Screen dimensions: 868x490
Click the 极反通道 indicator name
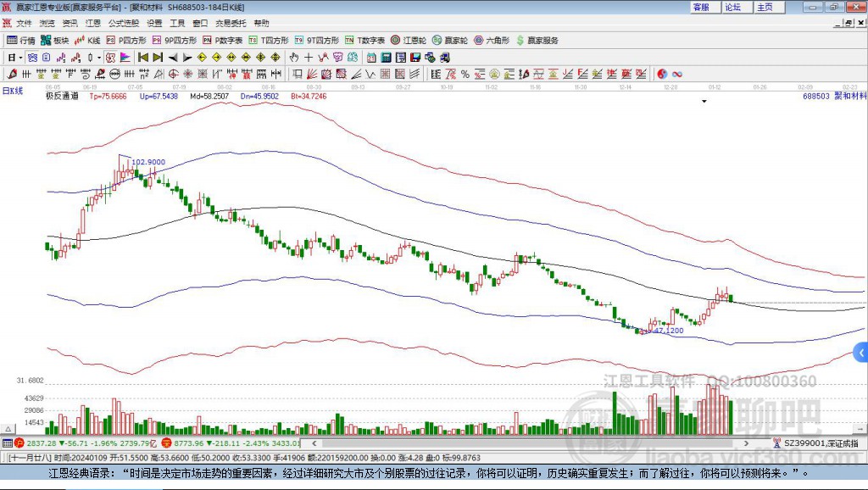click(62, 97)
